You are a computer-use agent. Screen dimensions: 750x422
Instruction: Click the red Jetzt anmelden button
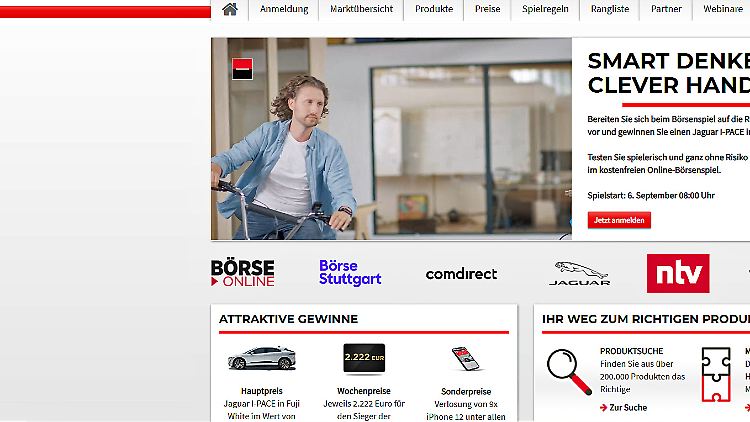[619, 220]
